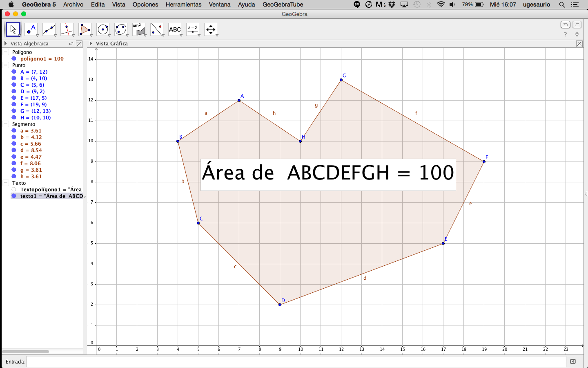Click the Redo arrow button
Viewport: 588px width, 368px height.
click(577, 25)
